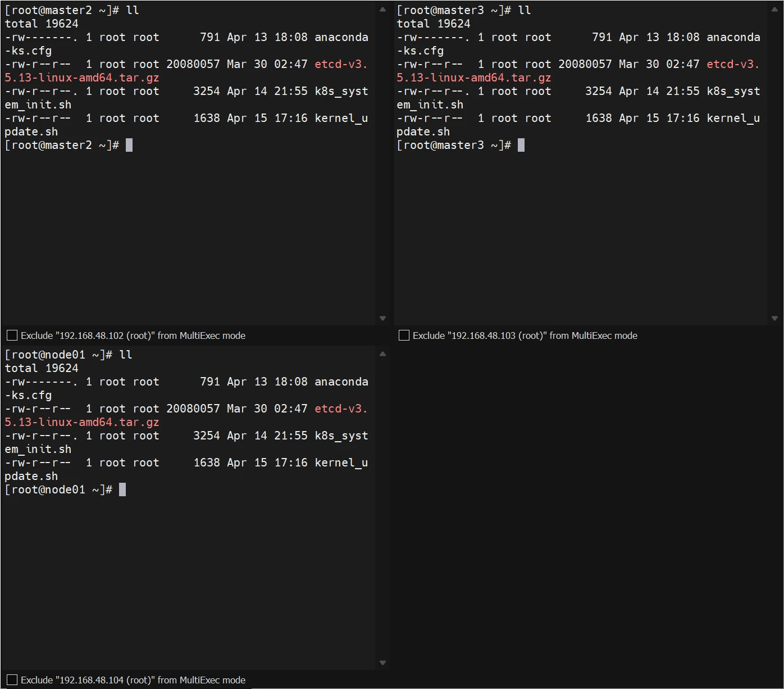The height and width of the screenshot is (689, 784).
Task: Click kernel_u filename in master3 listing
Action: (x=733, y=119)
